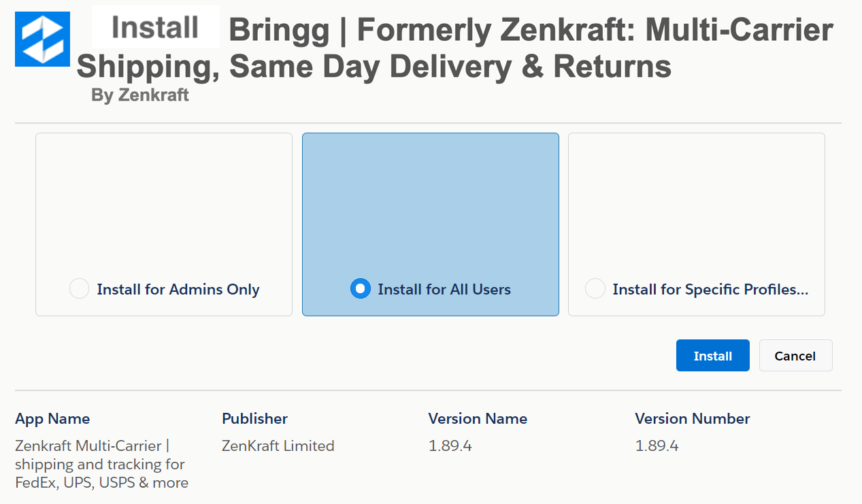Click the Version Name column heading
Screen dimensions: 862x504
[478, 418]
